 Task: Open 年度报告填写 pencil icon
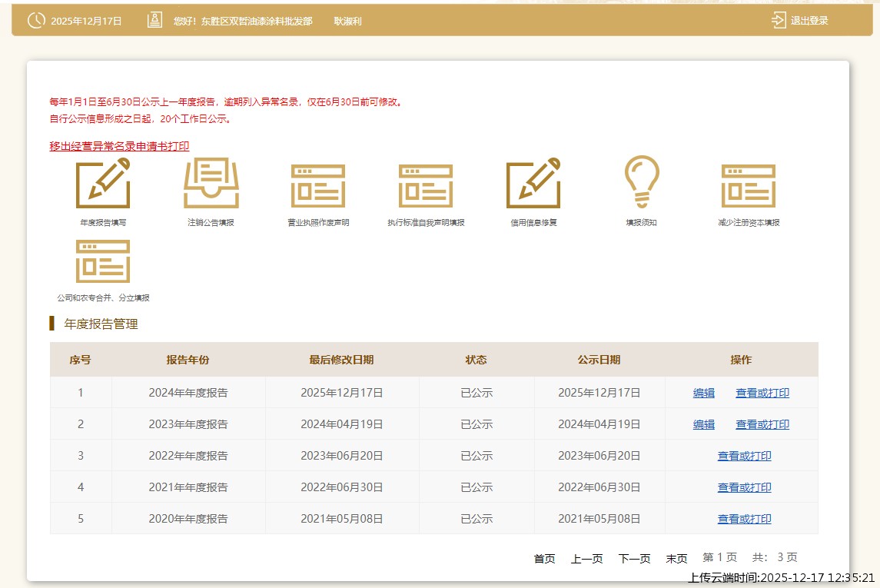103,183
